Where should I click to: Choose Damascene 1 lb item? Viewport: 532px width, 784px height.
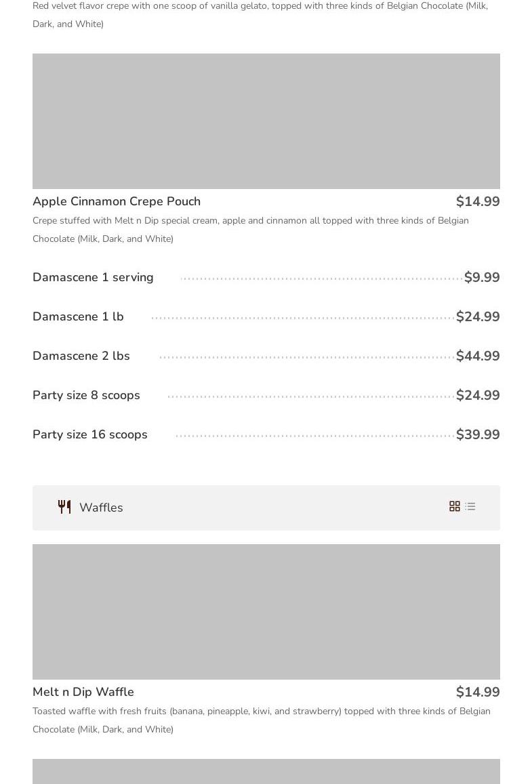click(x=78, y=316)
